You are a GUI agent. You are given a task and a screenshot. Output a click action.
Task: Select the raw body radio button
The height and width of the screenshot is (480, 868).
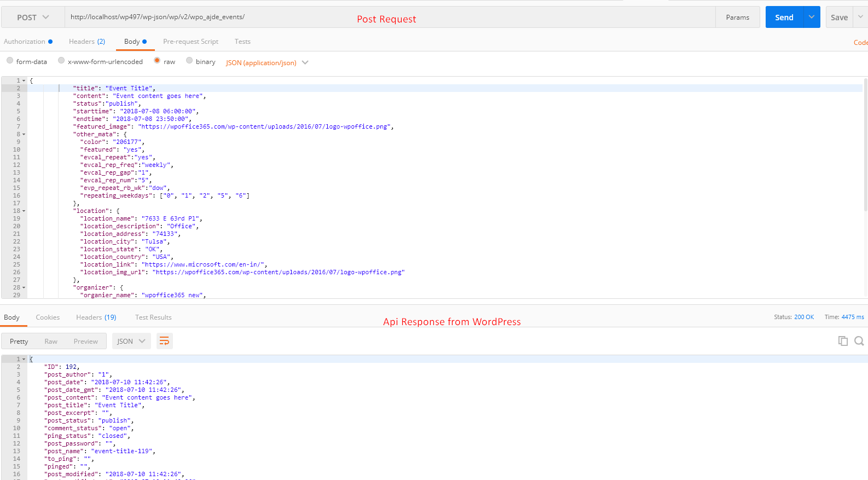(157, 61)
